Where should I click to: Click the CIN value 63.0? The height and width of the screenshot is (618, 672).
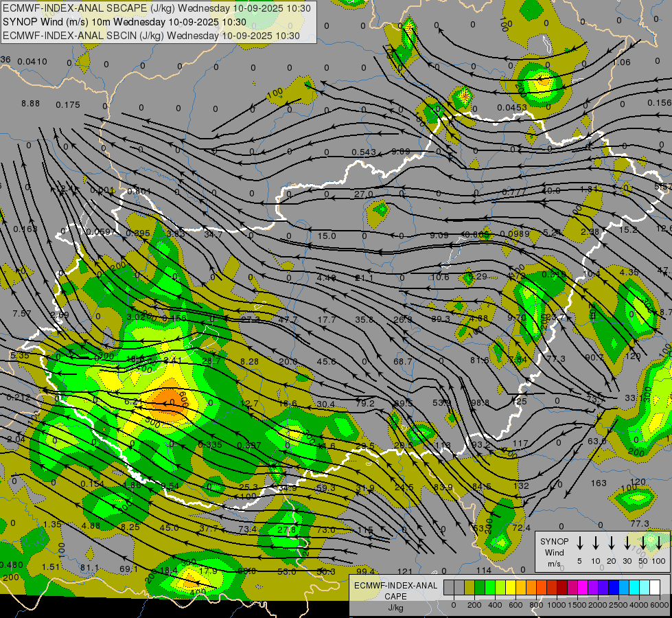pos(596,442)
